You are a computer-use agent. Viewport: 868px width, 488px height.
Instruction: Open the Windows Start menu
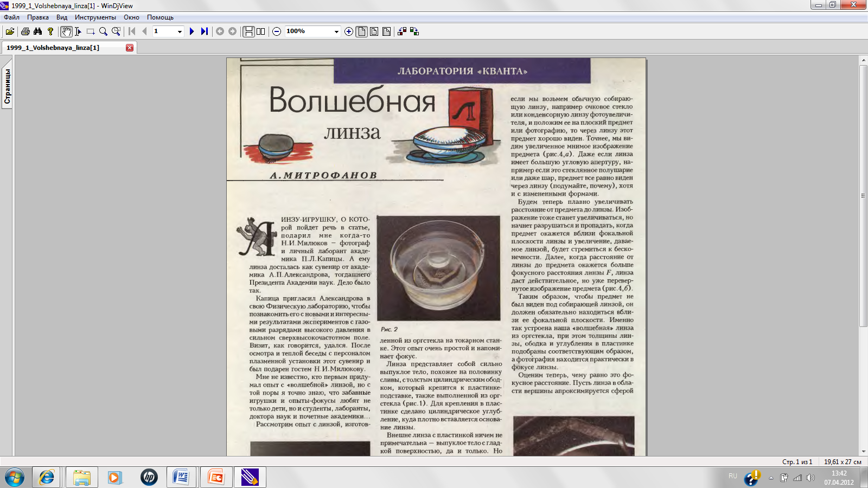[x=15, y=478]
